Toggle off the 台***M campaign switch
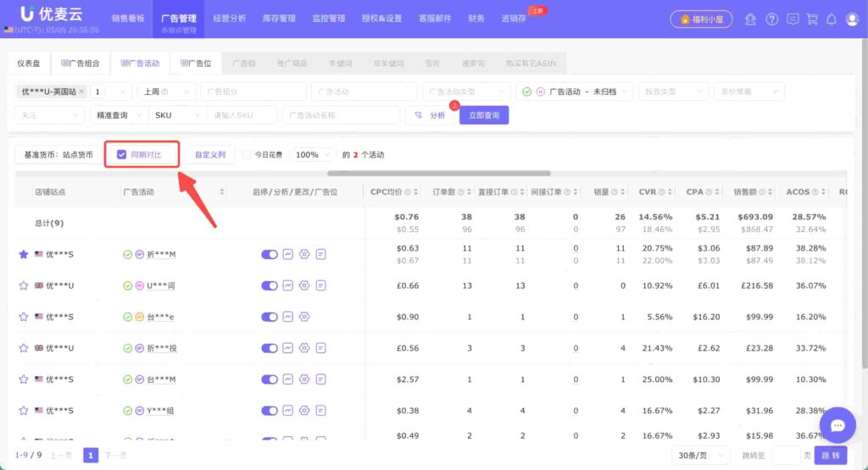The width and height of the screenshot is (868, 470). (x=269, y=379)
